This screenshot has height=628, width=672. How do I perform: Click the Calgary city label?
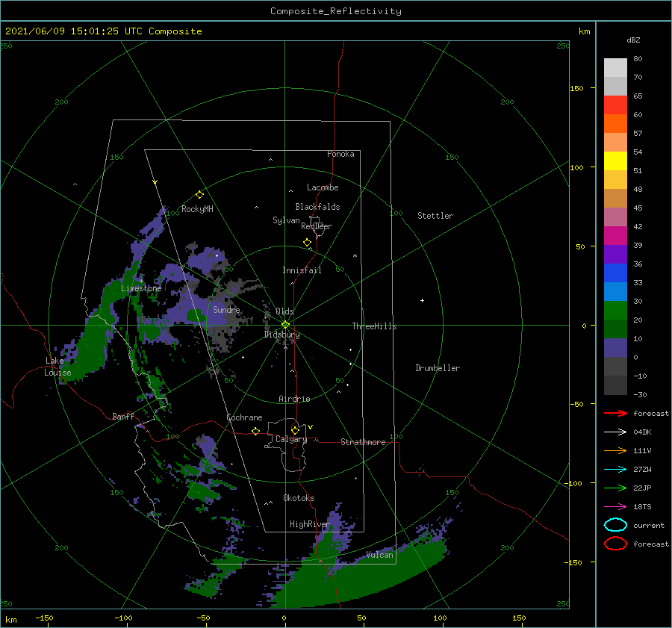tap(291, 439)
